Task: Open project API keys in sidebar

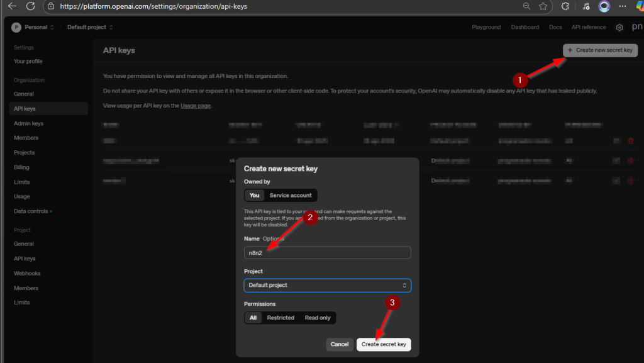Action: point(25,259)
